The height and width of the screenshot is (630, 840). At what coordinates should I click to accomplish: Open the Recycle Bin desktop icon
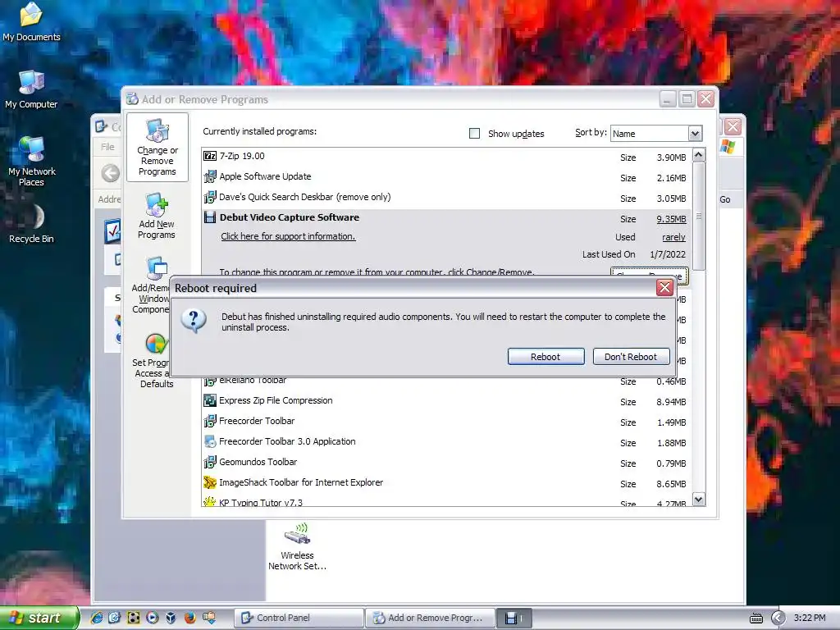pyautogui.click(x=32, y=225)
